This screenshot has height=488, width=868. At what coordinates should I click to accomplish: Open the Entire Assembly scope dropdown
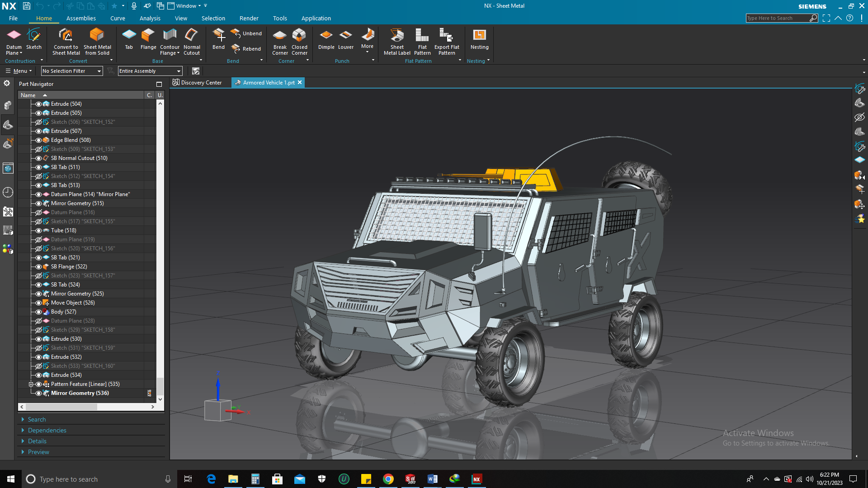tap(150, 71)
